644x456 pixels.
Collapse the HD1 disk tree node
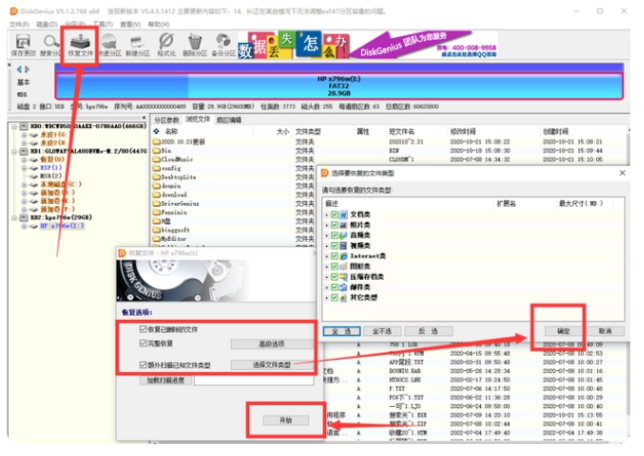15,151
